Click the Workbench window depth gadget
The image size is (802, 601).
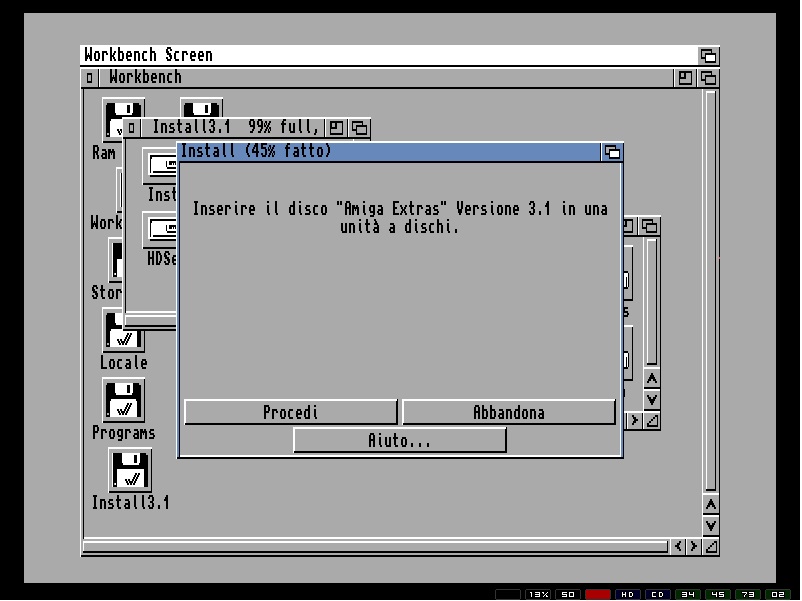coord(708,78)
